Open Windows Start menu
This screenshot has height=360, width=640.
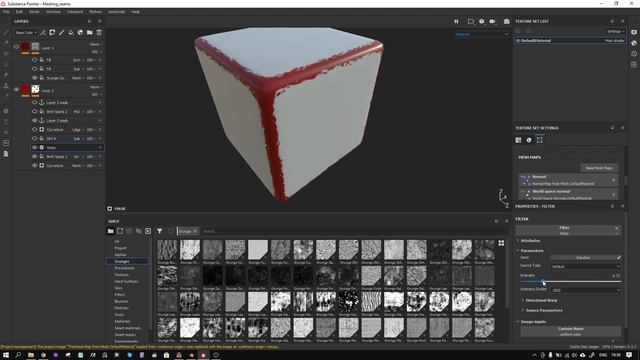[6, 355]
